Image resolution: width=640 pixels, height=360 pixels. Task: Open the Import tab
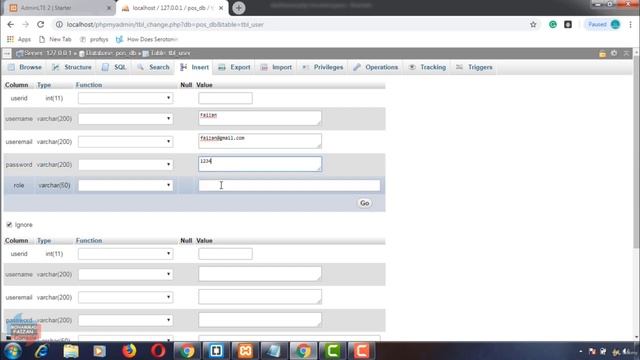(x=276, y=67)
